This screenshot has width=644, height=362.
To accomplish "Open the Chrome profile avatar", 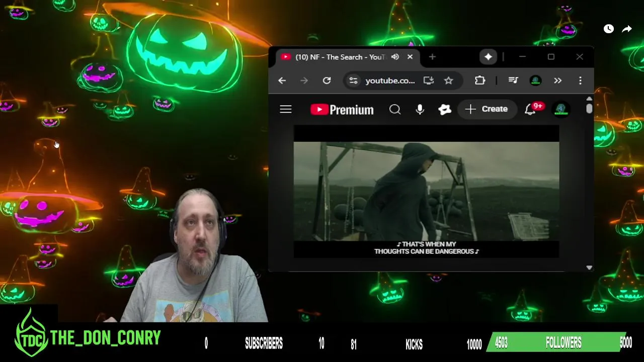I will click(x=535, y=80).
